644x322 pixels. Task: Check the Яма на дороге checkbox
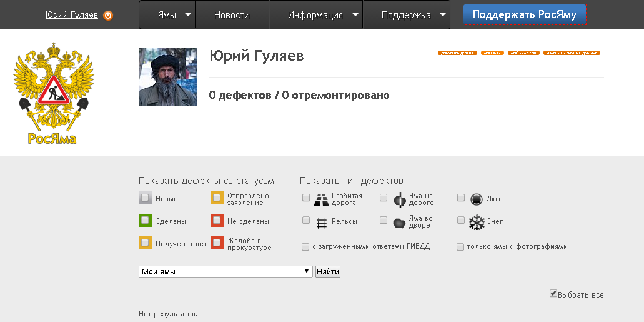click(383, 198)
